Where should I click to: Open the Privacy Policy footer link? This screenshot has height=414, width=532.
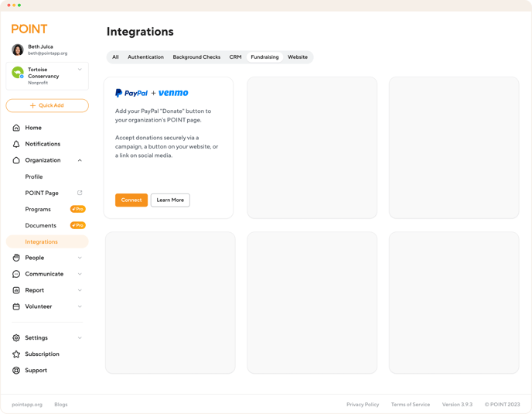pos(363,405)
